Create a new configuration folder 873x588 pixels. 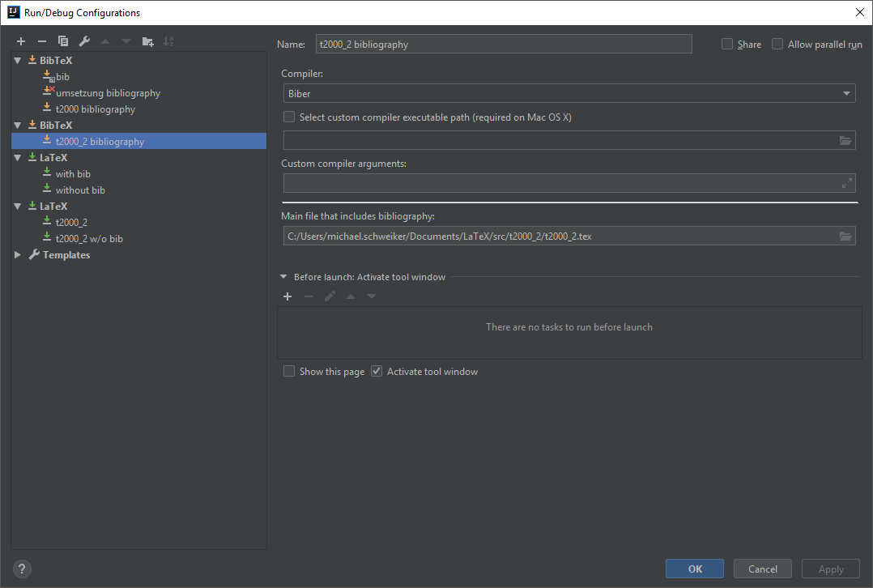tap(149, 40)
